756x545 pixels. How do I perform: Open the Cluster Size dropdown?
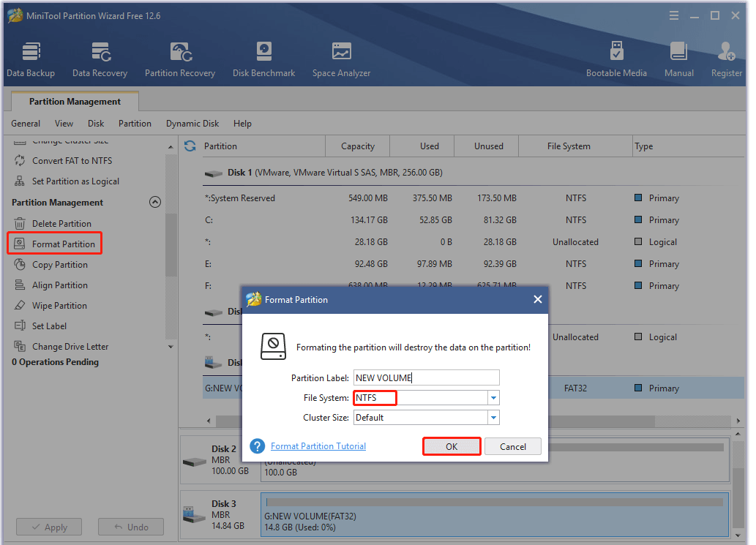coord(493,418)
